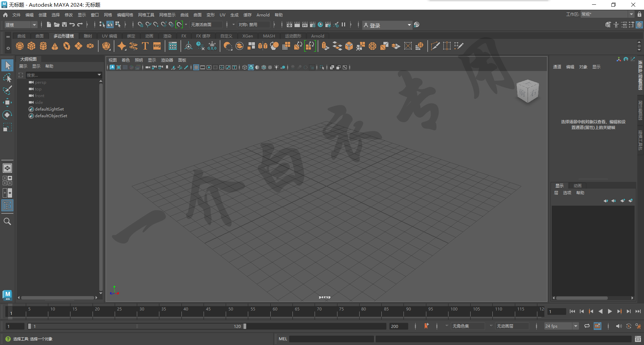Screen dimensions: 644x345
Task: Toggle the viewport grid display
Action: [x=196, y=67]
